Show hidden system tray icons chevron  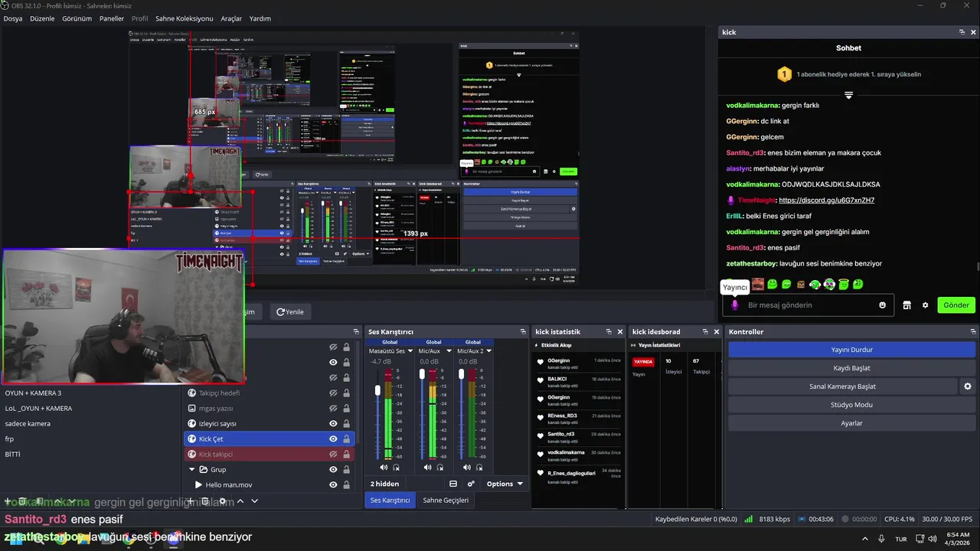pos(865,539)
